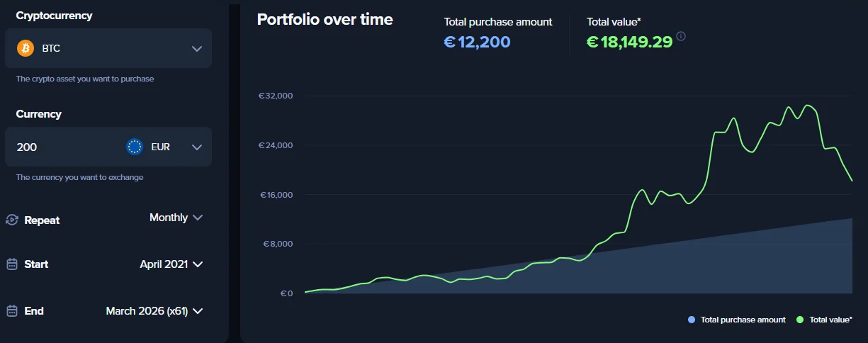Focus the 200 amount input field

tap(64, 147)
